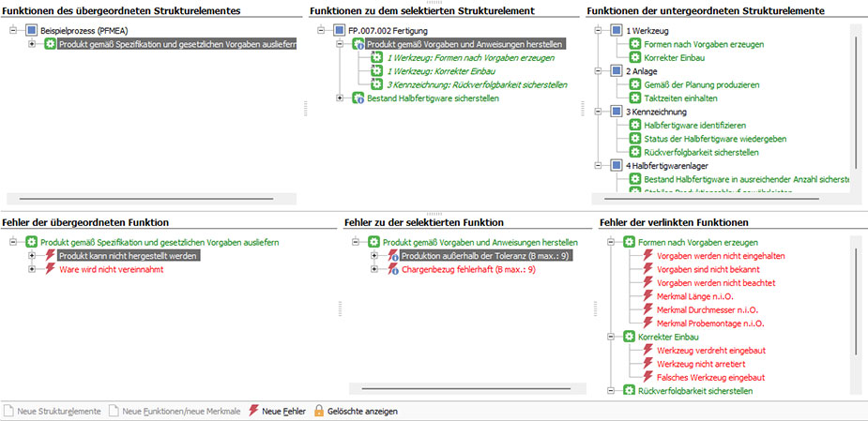
Task: Click the green icon beside Bestand Halbfertigware sicherstellen
Action: (358, 98)
